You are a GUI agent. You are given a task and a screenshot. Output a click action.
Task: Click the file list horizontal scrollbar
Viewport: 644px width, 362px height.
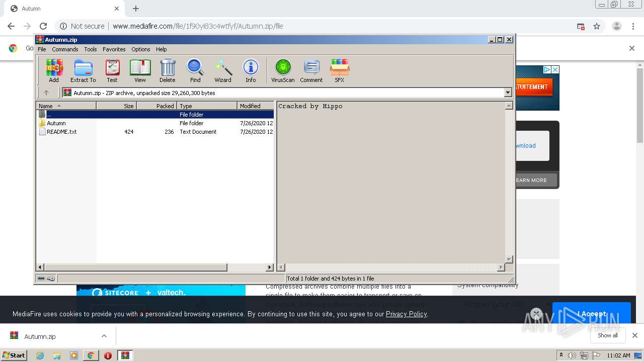(x=136, y=267)
